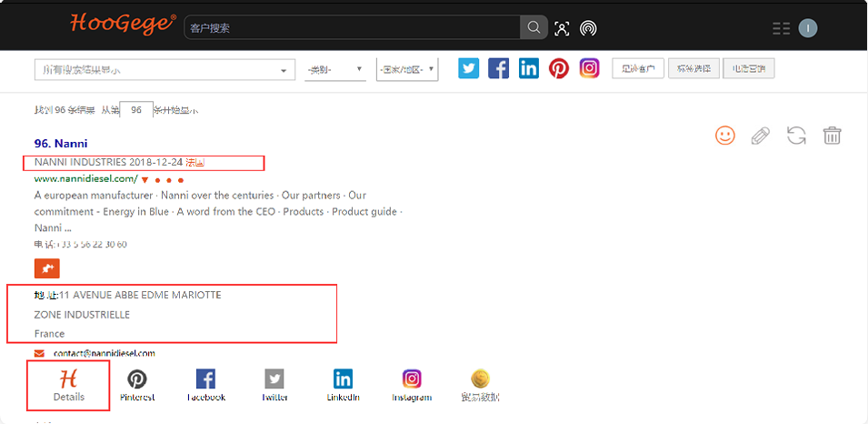Click contact@nannidiesel.com email address
This screenshot has width=868, height=424.
(105, 353)
